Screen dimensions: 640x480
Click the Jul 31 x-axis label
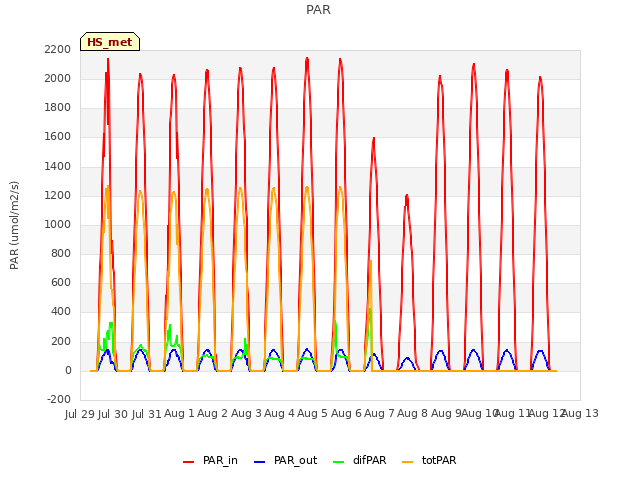147,414
